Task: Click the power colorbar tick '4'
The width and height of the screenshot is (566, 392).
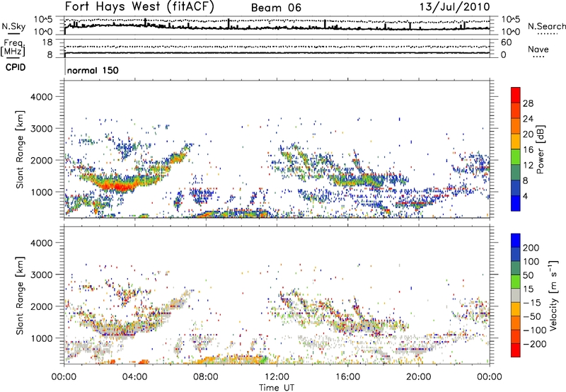Action: [525, 196]
